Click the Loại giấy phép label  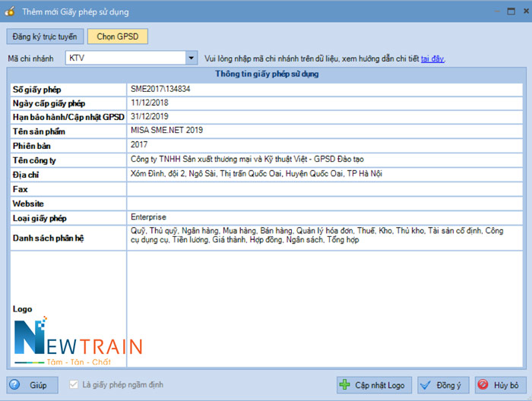pyautogui.click(x=40, y=218)
